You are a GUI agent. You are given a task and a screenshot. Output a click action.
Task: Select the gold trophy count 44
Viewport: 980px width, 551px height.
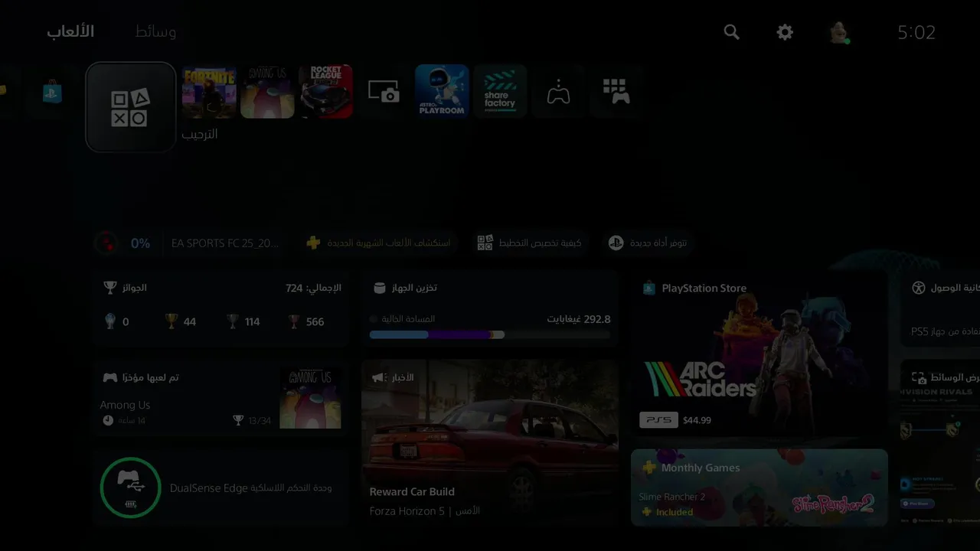pos(181,321)
